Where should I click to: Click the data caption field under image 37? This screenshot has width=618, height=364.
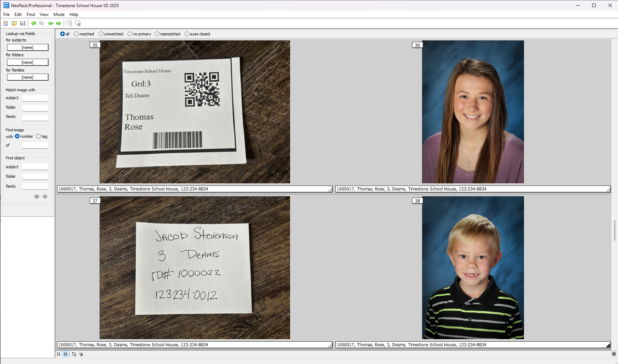[195, 345]
